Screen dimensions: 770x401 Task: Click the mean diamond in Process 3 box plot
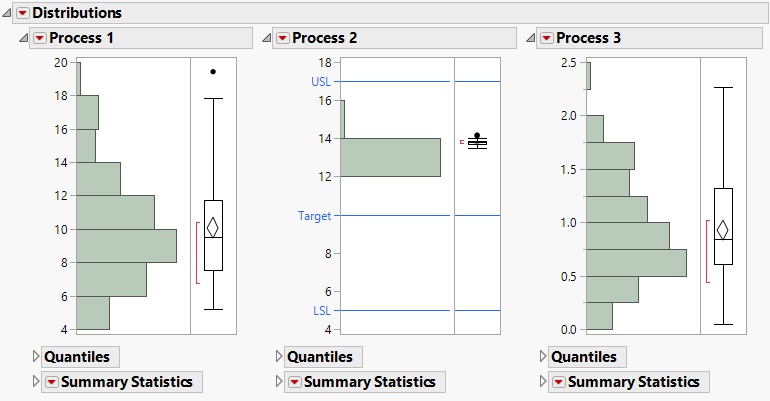click(x=724, y=229)
